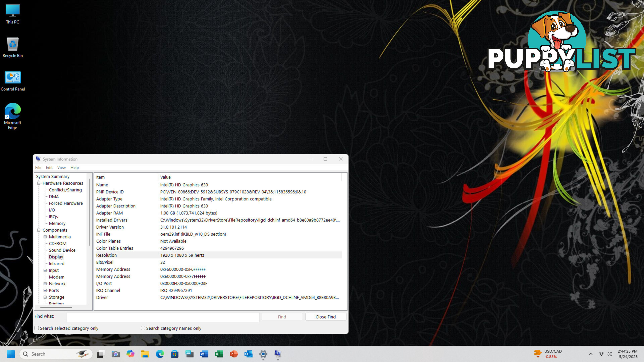The height and width of the screenshot is (362, 644).
Task: Open the Edit menu
Action: tap(49, 167)
